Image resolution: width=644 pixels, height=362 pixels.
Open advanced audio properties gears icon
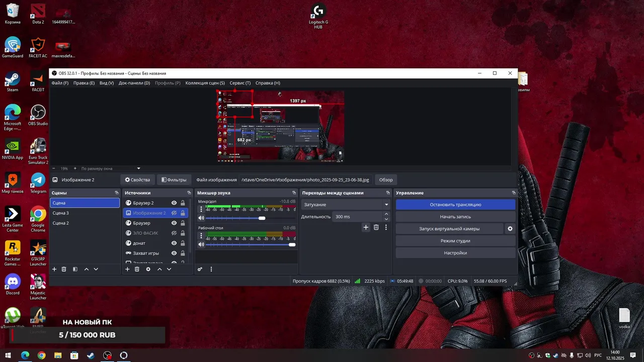(200, 269)
